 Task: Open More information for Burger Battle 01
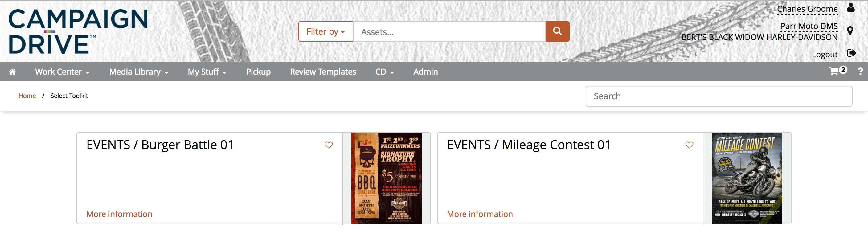tap(119, 214)
